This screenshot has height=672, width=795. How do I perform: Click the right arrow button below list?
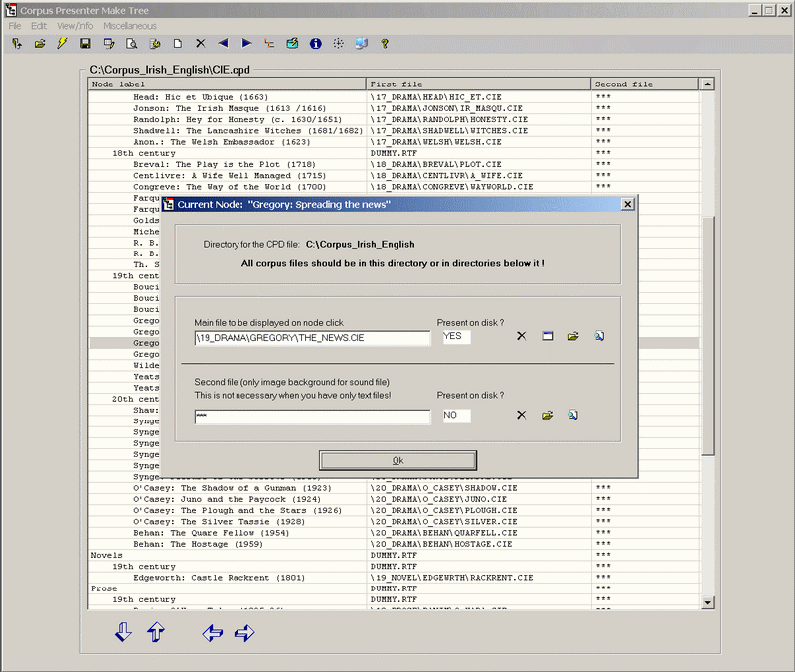[244, 632]
